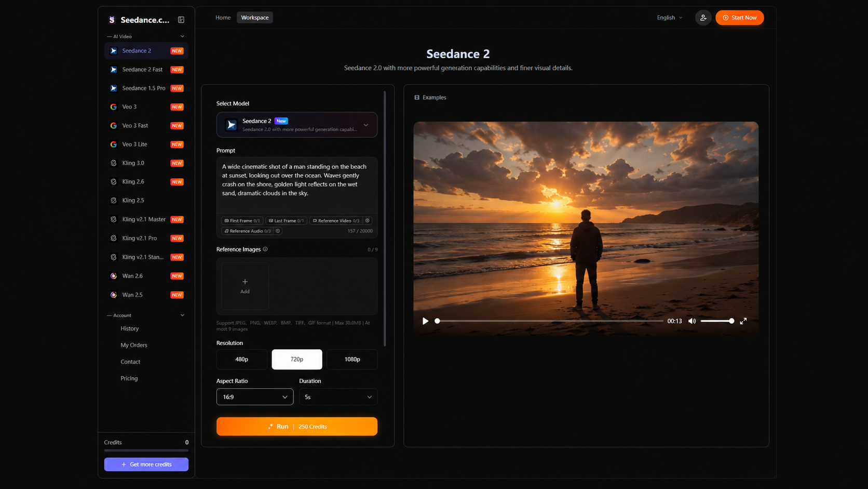Go to the Home tab
Screen dimensions: 868x489
(223, 18)
